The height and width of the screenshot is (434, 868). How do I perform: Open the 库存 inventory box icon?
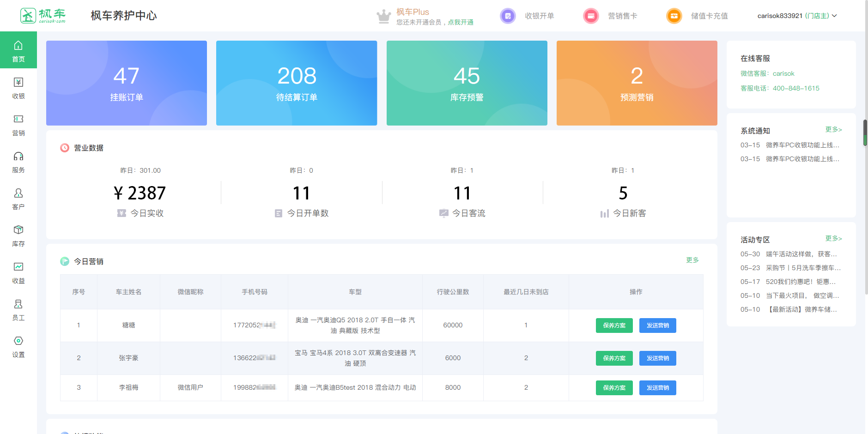18,235
